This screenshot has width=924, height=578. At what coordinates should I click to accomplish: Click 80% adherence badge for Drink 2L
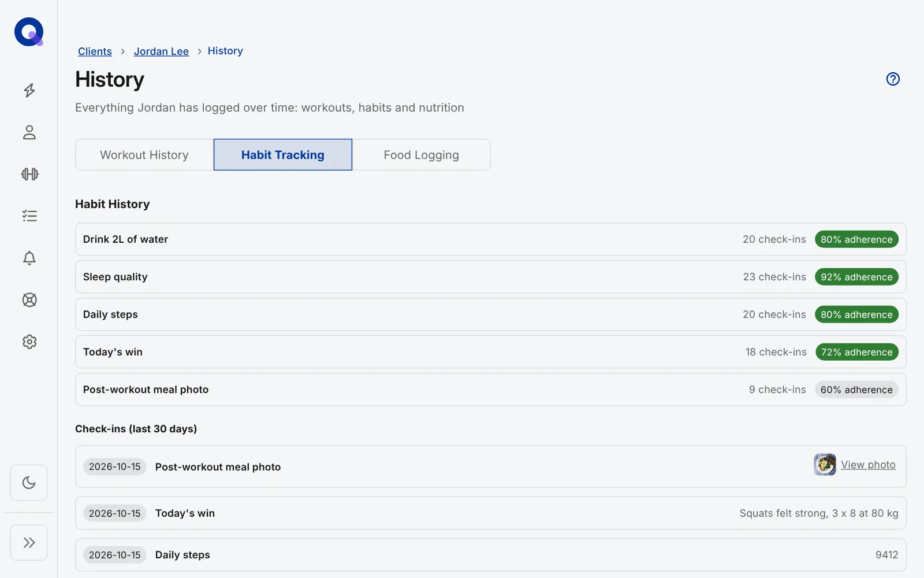point(856,239)
